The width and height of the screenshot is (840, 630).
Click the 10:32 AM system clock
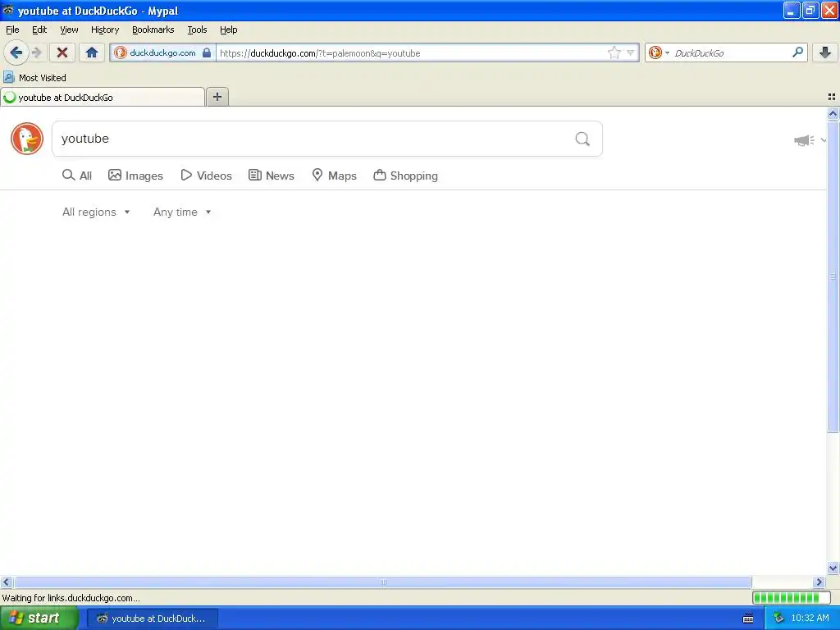[810, 619]
